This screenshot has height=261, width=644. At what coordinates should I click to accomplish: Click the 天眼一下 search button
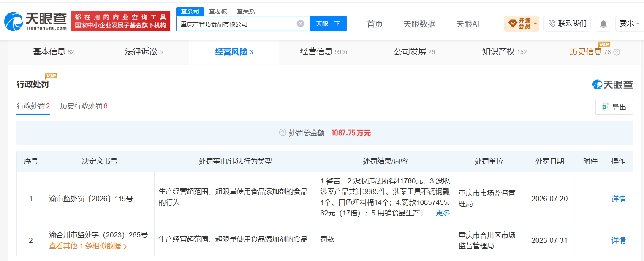click(x=328, y=24)
